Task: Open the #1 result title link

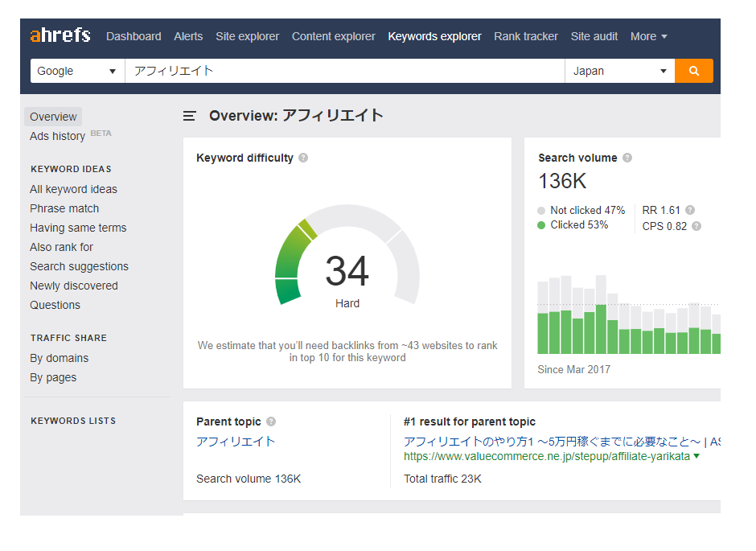Action: coord(561,442)
